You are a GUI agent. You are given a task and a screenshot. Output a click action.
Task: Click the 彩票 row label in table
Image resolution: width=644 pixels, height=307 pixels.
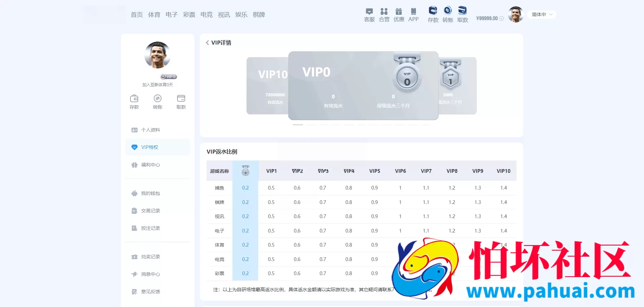(219, 273)
